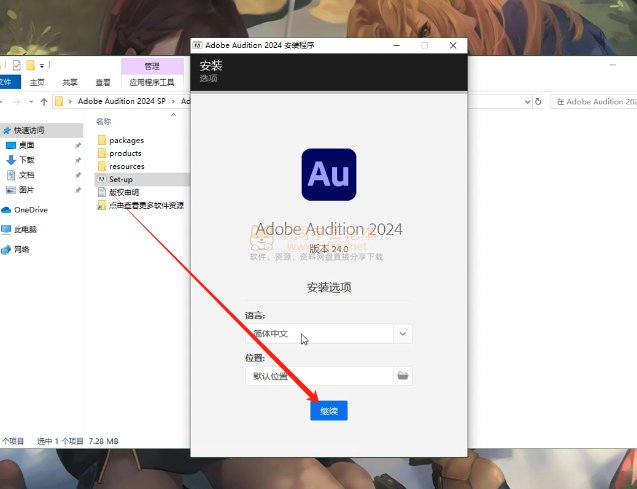Open the Set-up installer file
Image resolution: width=637 pixels, height=489 pixels.
[x=120, y=179]
